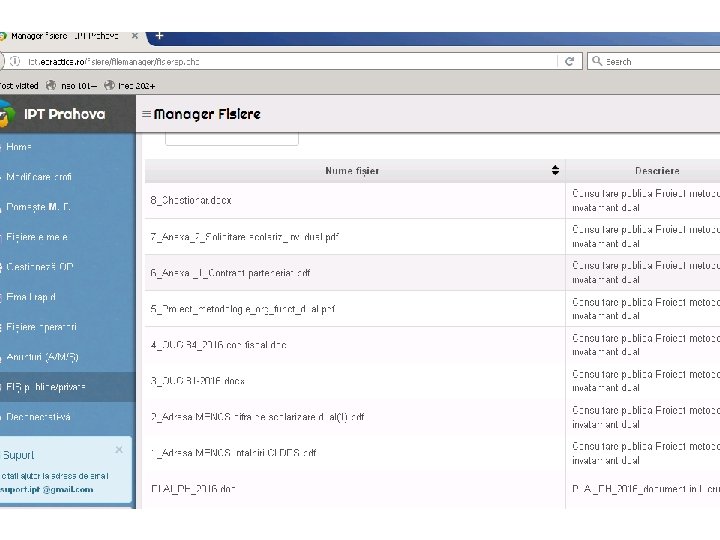Close the Manager Fisiere browser tab

pos(135,36)
